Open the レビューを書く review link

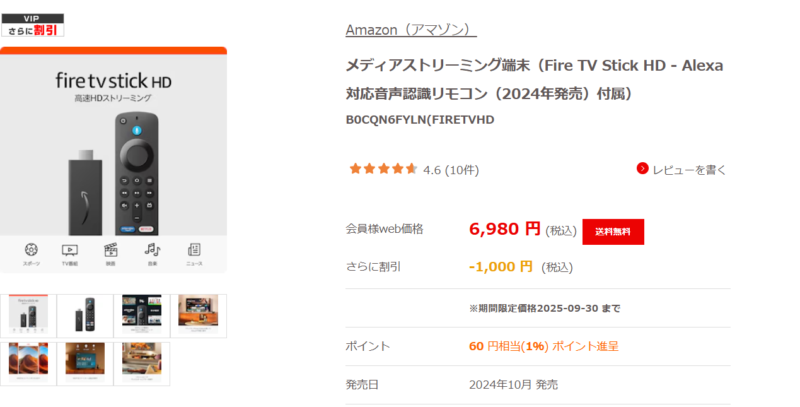689,169
